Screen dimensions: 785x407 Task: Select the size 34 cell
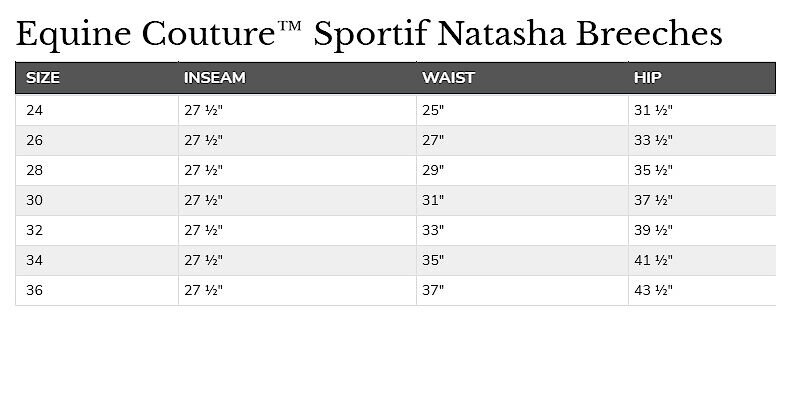(35, 260)
